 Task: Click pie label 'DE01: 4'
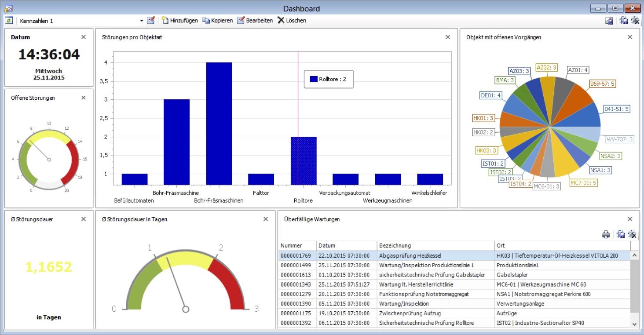click(x=491, y=95)
